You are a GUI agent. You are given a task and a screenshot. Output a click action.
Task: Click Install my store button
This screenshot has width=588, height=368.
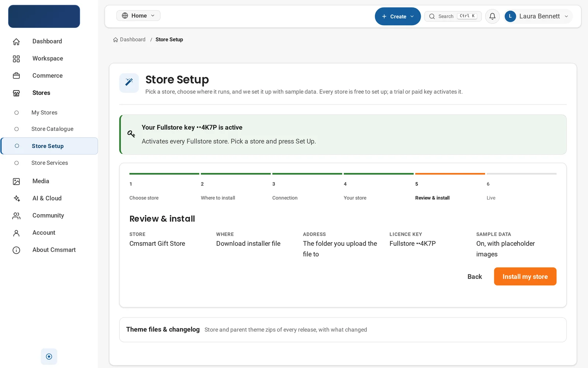coord(525,276)
